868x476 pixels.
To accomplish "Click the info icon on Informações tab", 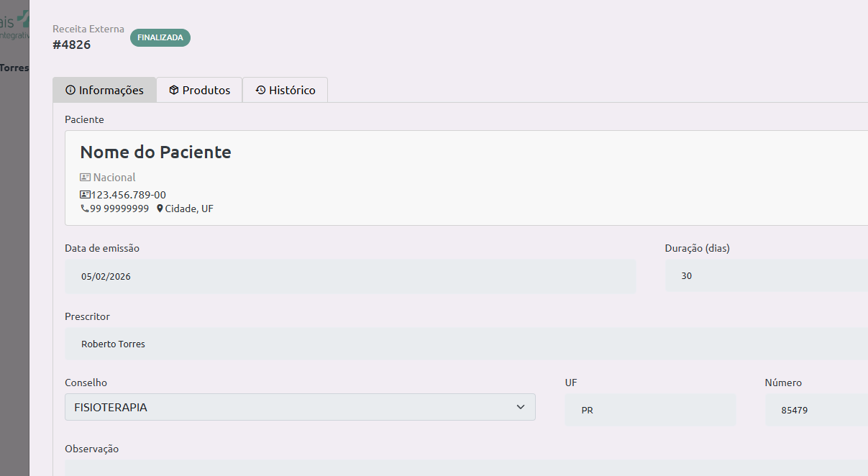I will [70, 91].
